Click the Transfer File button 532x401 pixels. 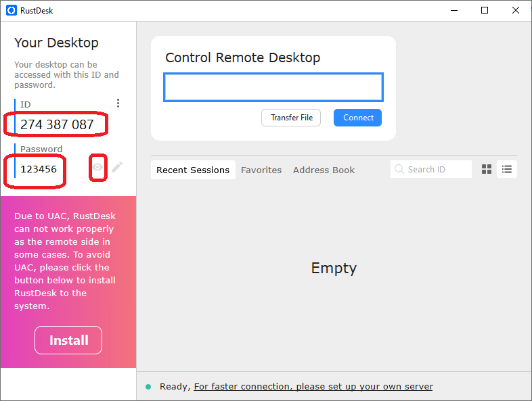(291, 118)
